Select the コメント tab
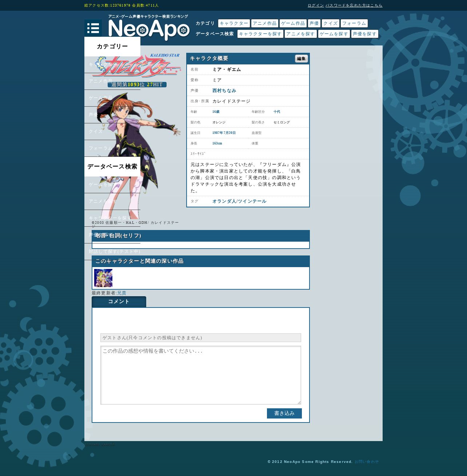 point(119,302)
